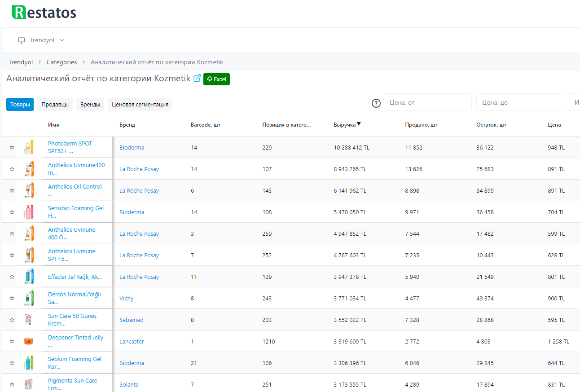580x392 pixels.
Task: Star the Sun Care 50 Güneş row
Action: (12, 320)
